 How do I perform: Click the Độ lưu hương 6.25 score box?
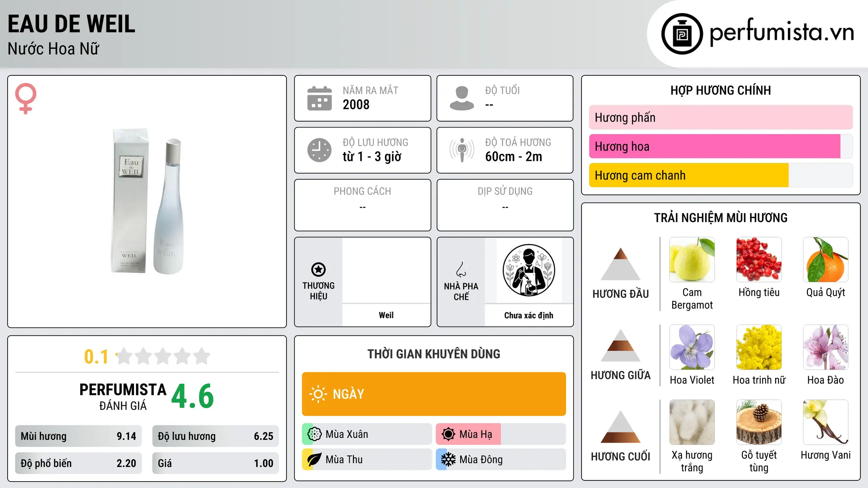coord(215,436)
